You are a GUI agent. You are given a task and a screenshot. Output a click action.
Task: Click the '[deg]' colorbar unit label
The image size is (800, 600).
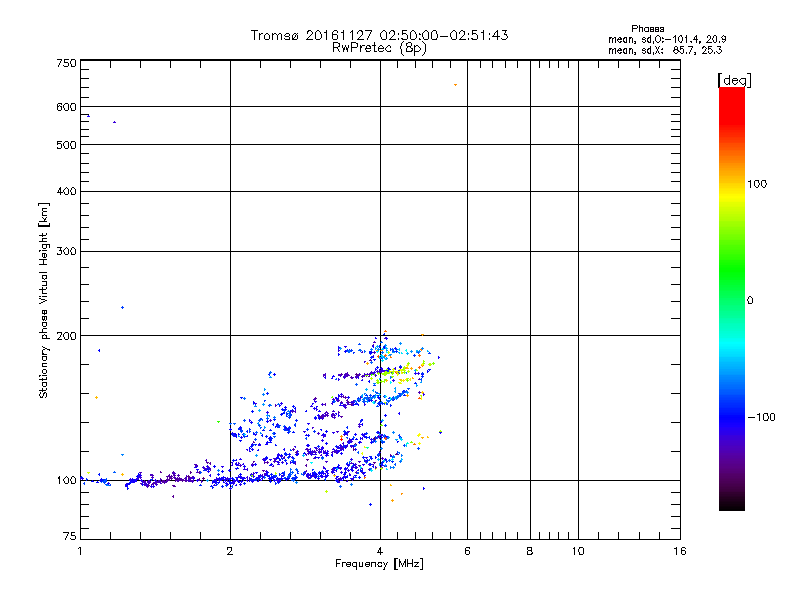coord(734,80)
